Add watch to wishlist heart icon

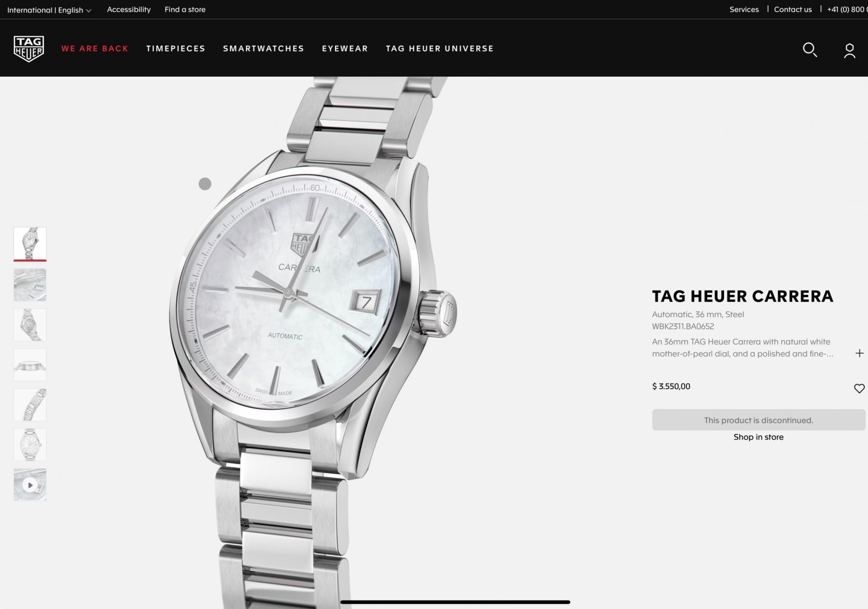click(x=859, y=388)
